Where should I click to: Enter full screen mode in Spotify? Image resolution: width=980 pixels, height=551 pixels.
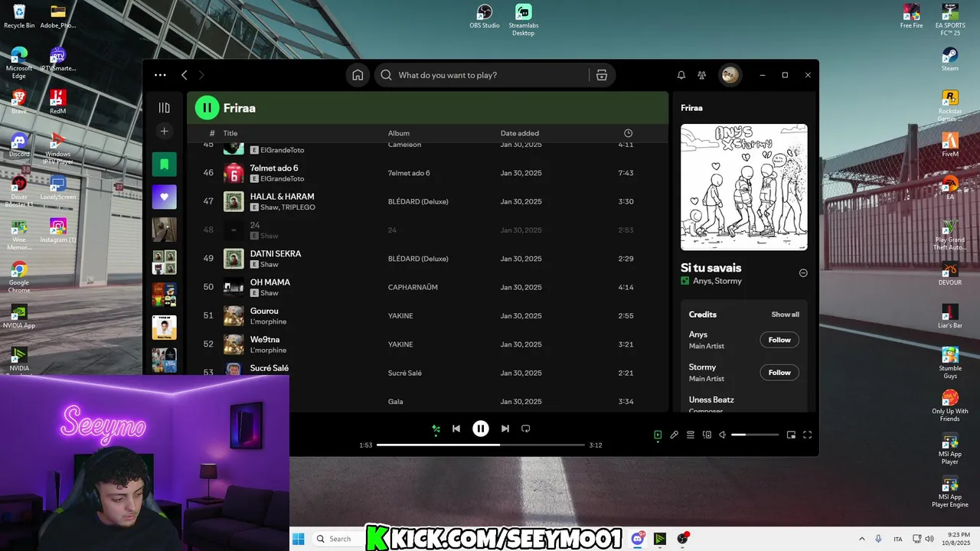(x=807, y=435)
